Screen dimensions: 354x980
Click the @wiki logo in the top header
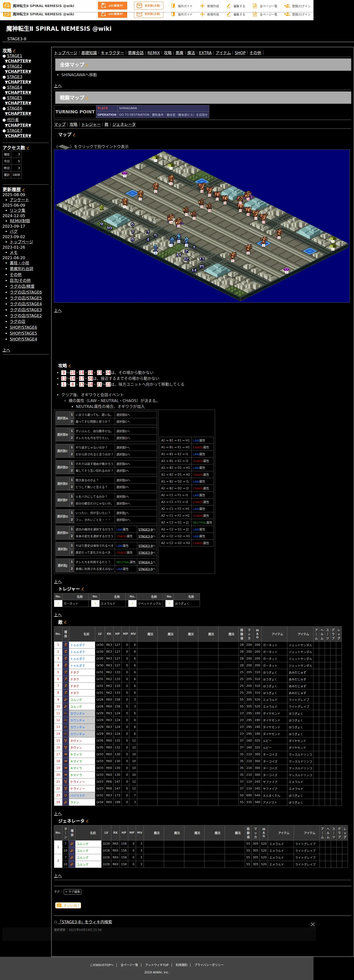6,6
